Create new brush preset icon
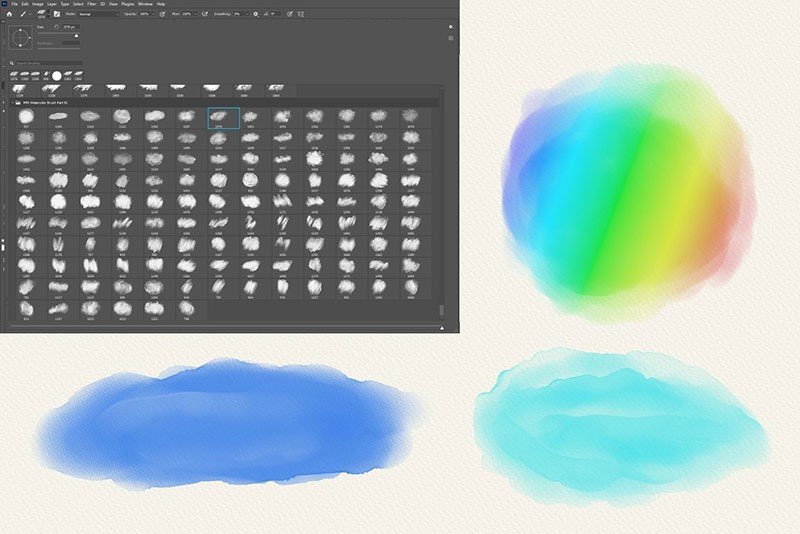This screenshot has width=800, height=534. [451, 38]
